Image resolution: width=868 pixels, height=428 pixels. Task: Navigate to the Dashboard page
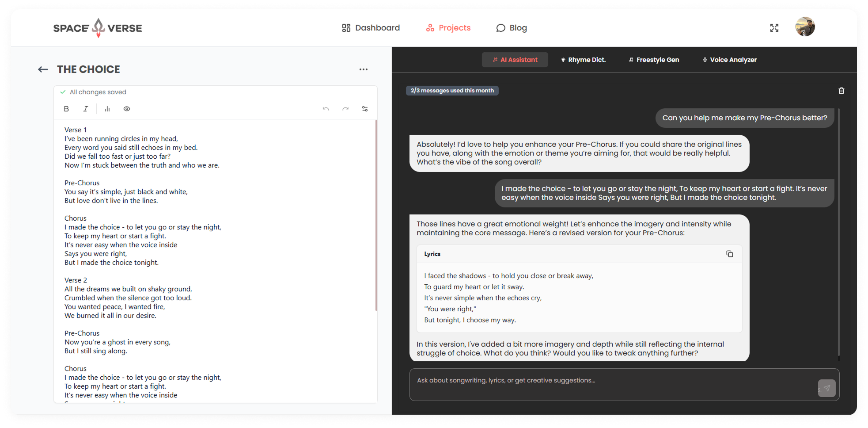click(x=371, y=28)
